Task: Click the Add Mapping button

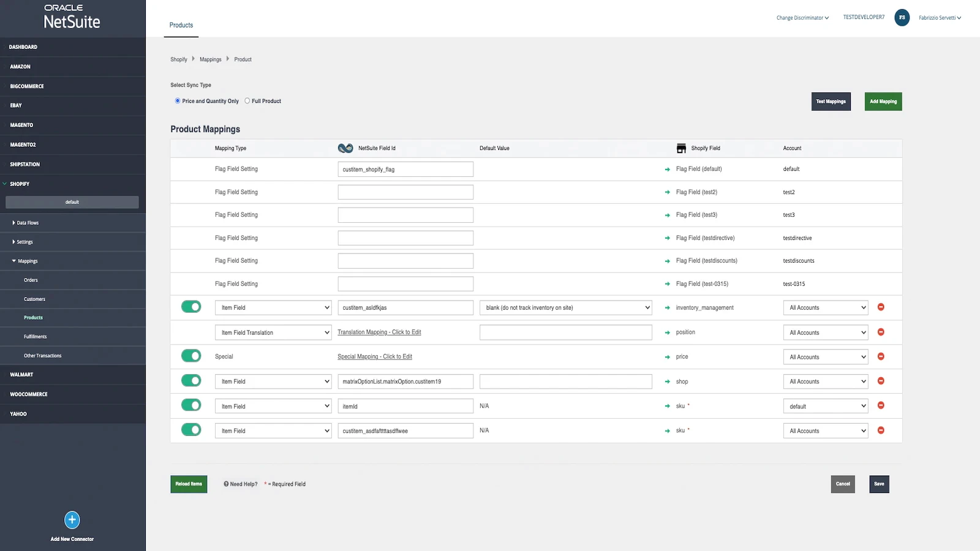Action: [883, 102]
